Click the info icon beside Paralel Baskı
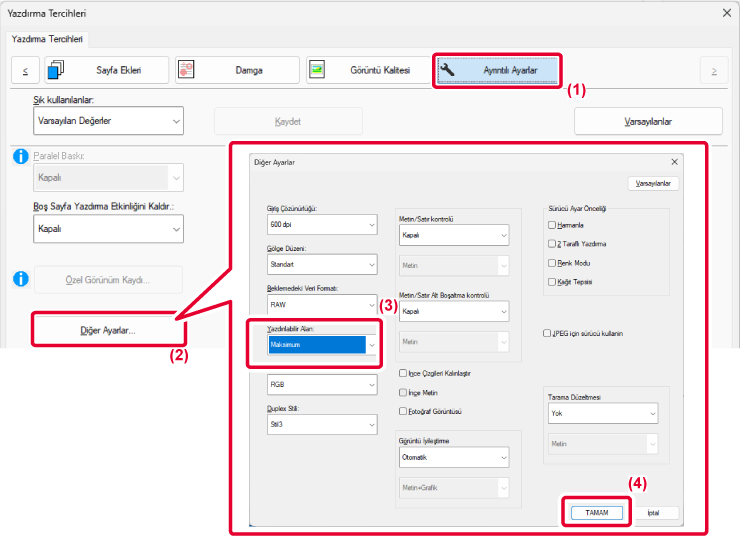This screenshot has width=740, height=541. point(18,157)
